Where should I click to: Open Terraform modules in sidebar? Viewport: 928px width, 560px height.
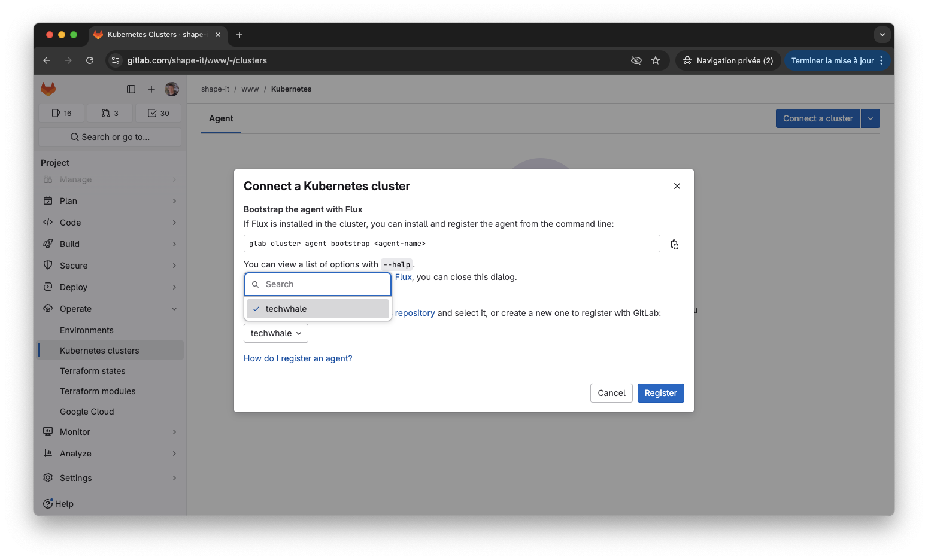coord(110,391)
